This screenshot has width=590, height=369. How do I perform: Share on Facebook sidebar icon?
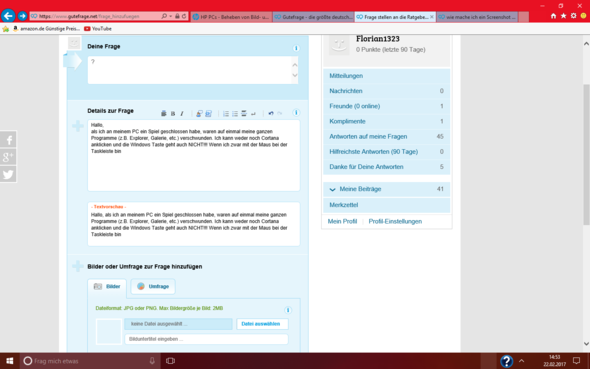pos(8,140)
